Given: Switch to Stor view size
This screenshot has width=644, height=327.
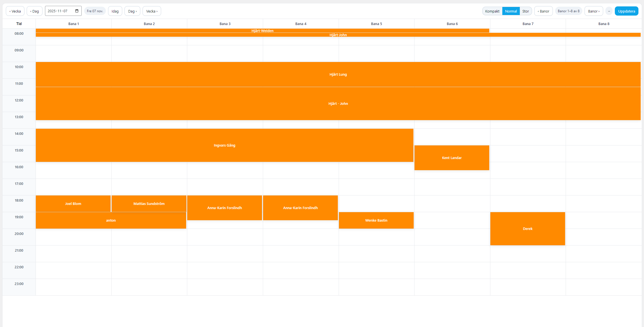Looking at the screenshot, I should 525,11.
